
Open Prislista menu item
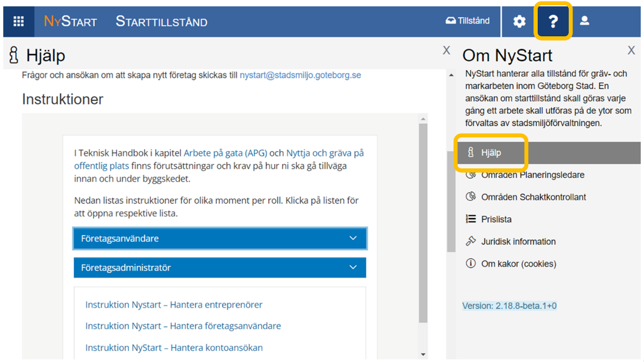coord(496,219)
